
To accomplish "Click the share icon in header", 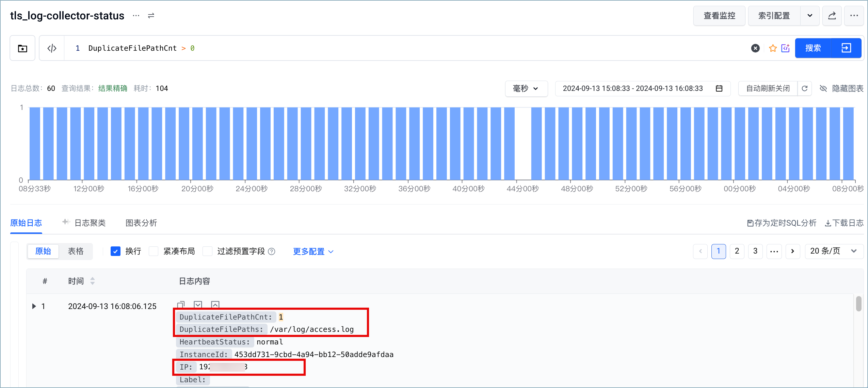I will coord(832,16).
